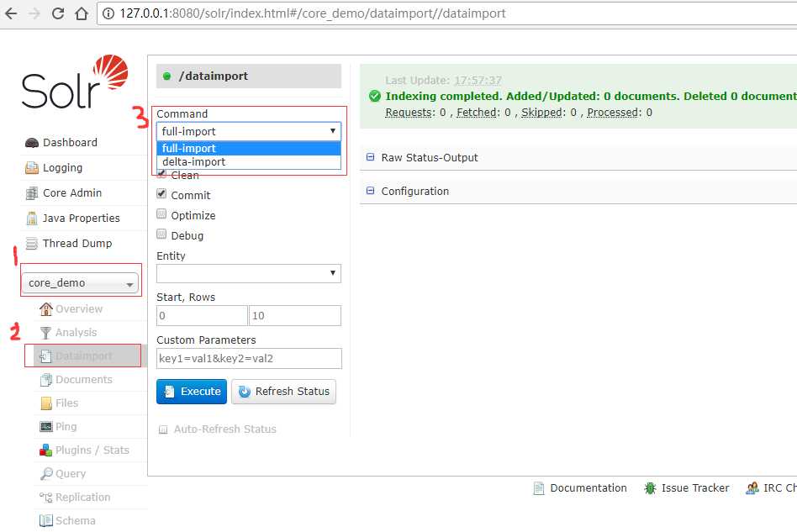Image resolution: width=797 pixels, height=532 pixels.
Task: Open the Java Properties page
Action: (x=82, y=218)
